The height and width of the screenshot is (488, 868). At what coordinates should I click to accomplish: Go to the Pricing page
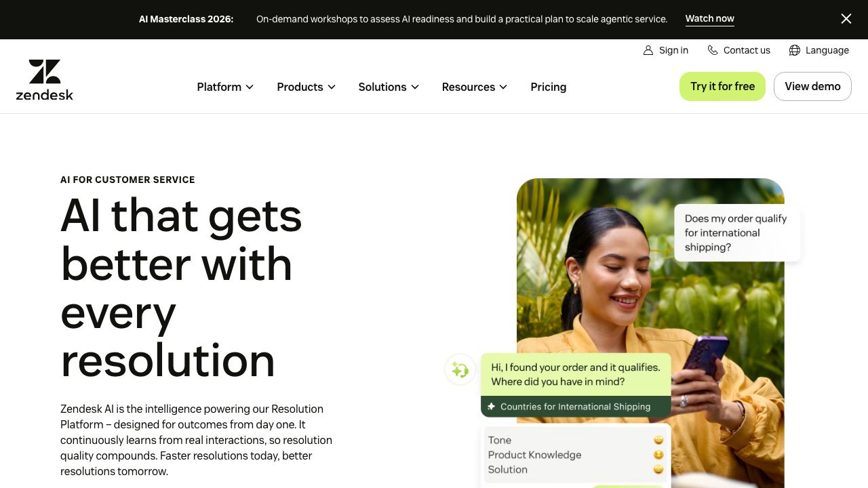(549, 87)
